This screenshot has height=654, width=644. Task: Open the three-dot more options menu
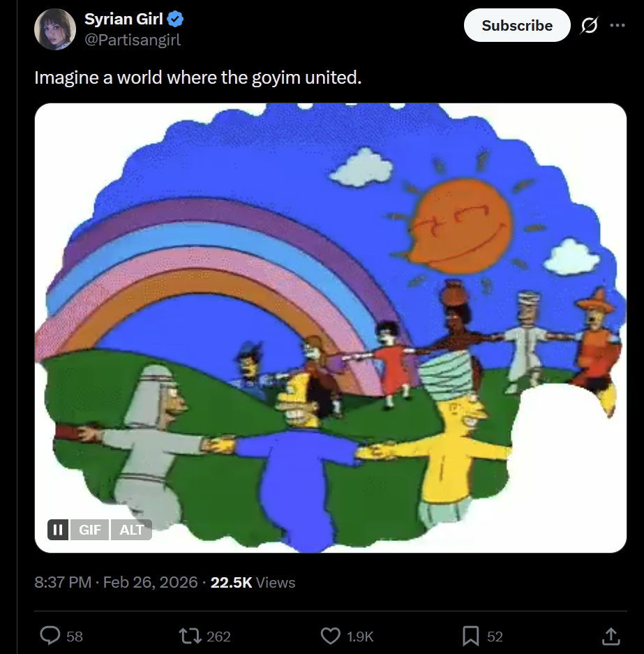coord(617,26)
